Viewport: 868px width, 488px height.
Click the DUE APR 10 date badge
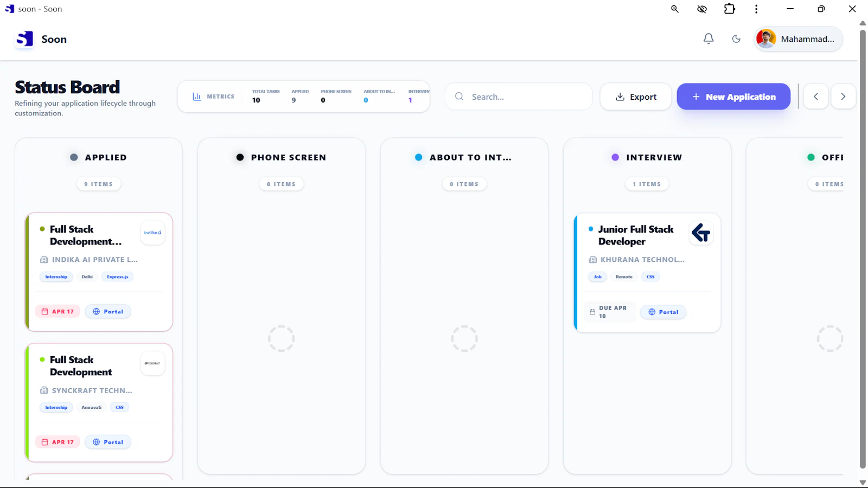click(609, 312)
